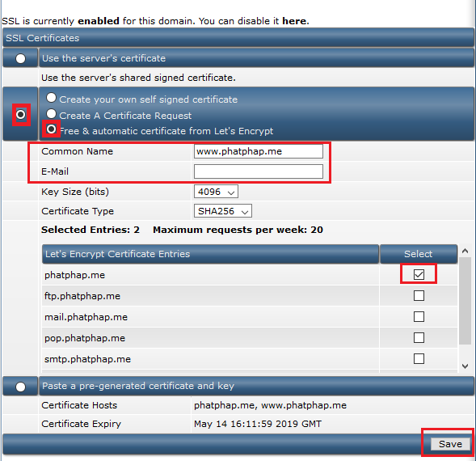This screenshot has height=461, width=476.
Task: Choose 'Create your own self signed certificate'
Action: [x=51, y=98]
